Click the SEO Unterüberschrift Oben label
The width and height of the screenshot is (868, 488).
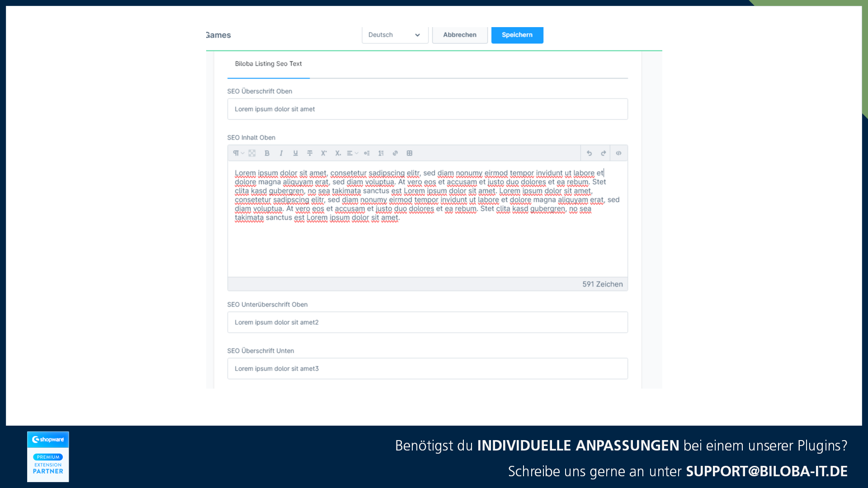(x=267, y=305)
